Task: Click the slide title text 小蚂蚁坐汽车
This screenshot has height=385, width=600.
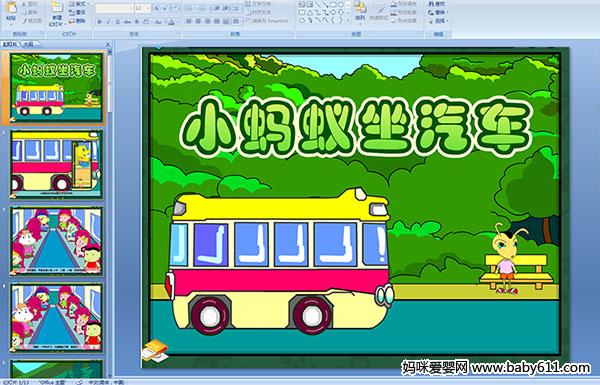Action: (355, 127)
